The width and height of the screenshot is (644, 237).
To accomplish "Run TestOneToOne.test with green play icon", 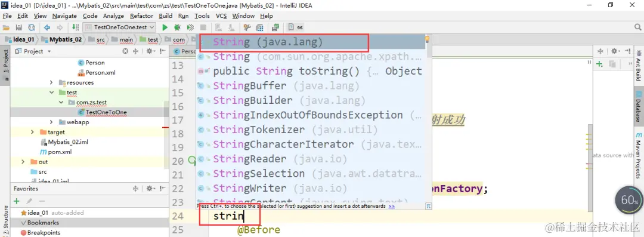I will click(165, 27).
